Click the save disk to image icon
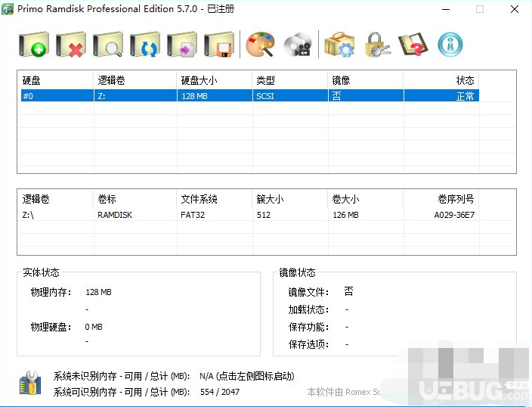 tap(219, 45)
